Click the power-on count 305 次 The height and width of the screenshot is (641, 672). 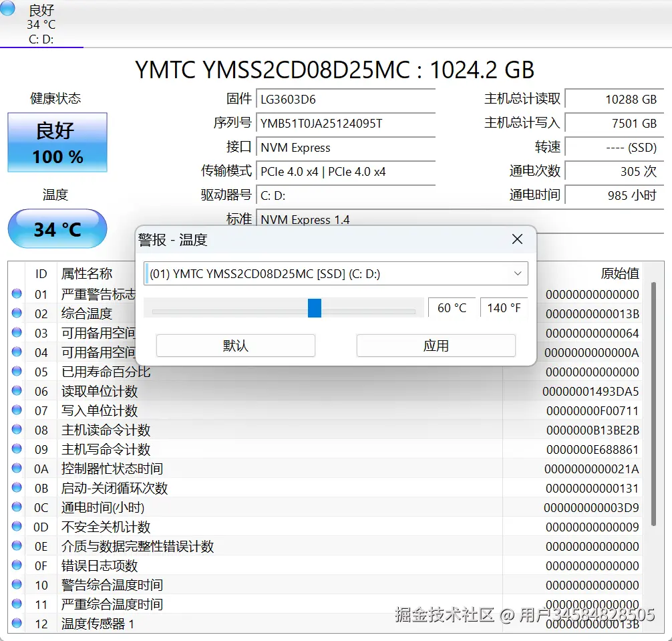(x=614, y=172)
